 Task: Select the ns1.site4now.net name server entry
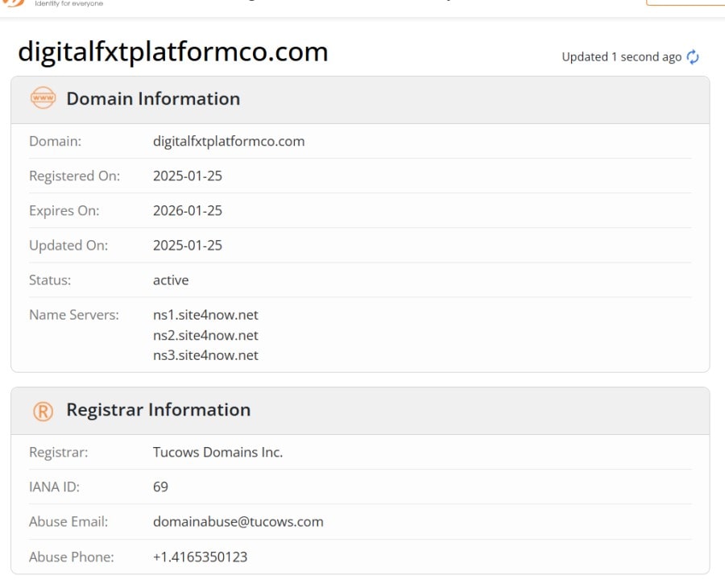click(x=205, y=315)
